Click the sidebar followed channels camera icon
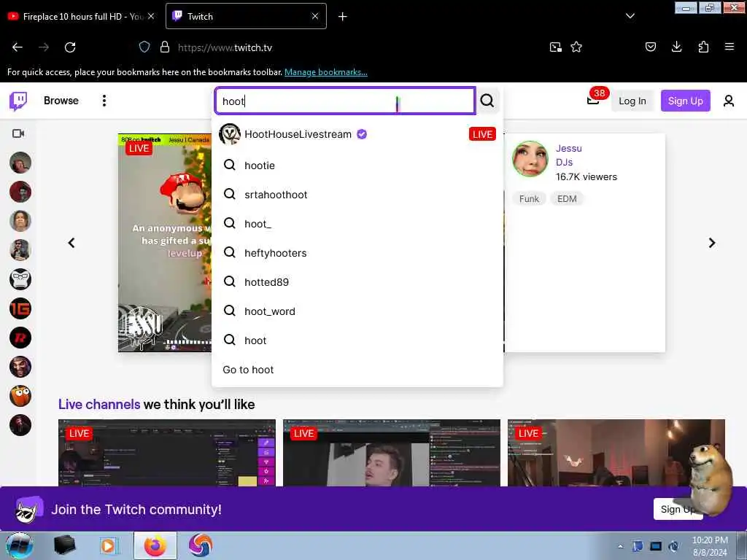747x560 pixels. (x=18, y=133)
